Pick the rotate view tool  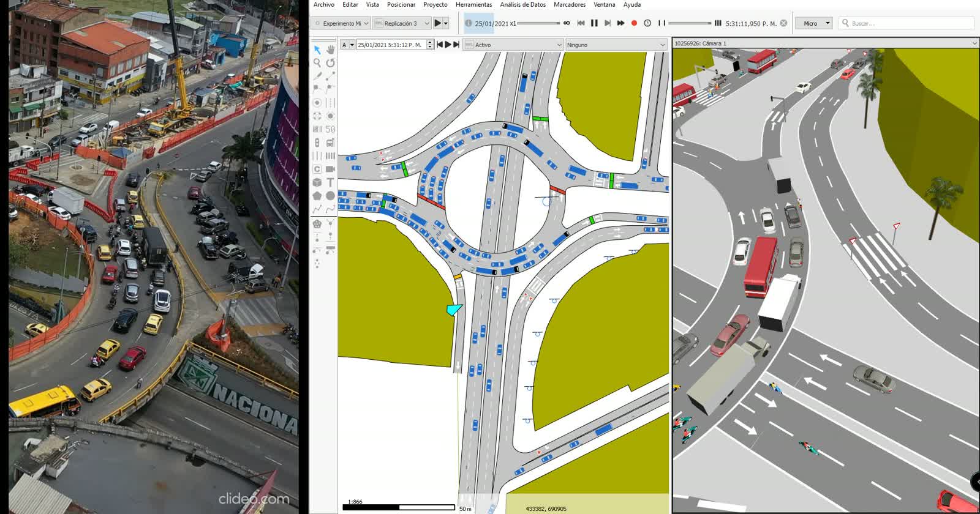(x=330, y=63)
